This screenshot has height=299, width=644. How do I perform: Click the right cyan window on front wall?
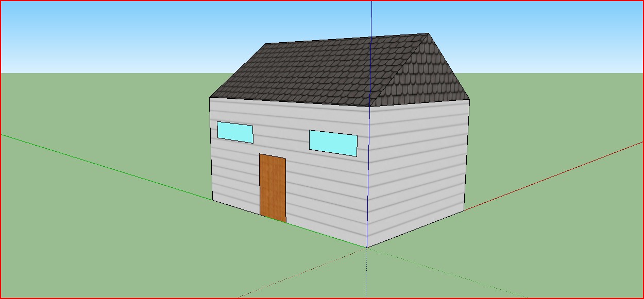pyautogui.click(x=333, y=143)
